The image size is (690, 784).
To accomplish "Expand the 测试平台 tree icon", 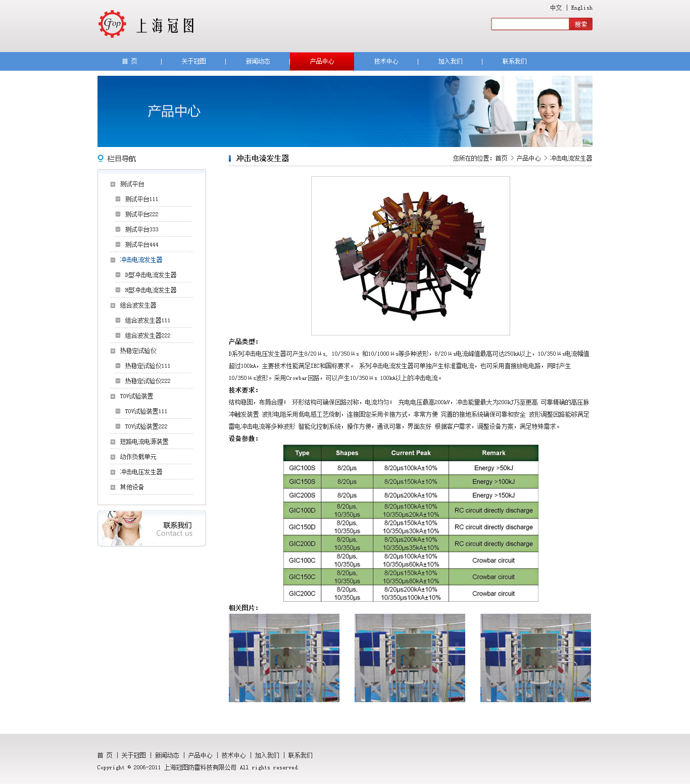I will [113, 184].
